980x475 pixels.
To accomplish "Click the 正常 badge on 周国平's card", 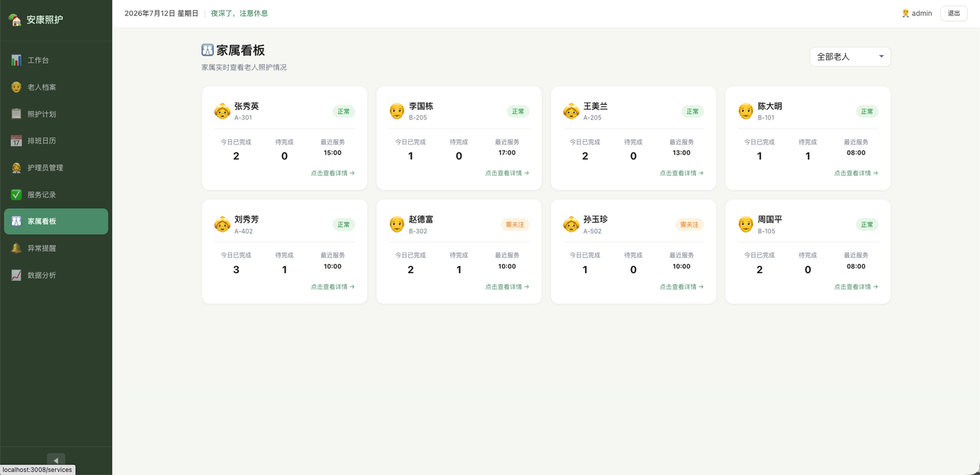I will [867, 225].
